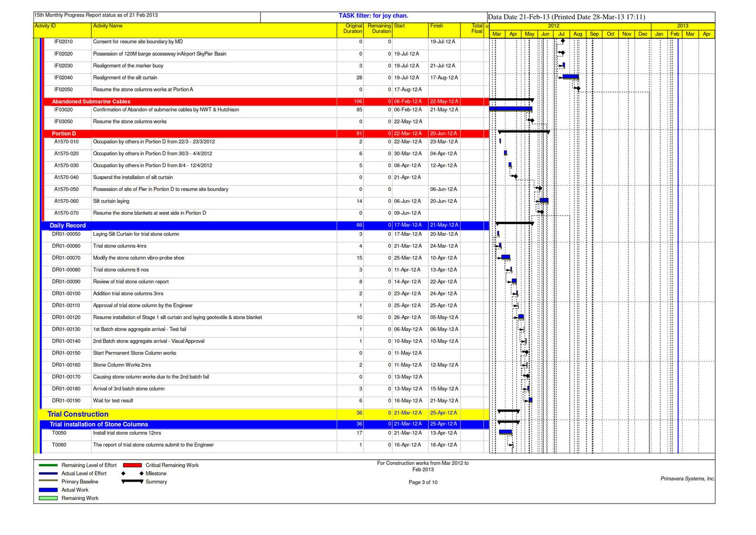Click the Gantt bar for Silt curtain laying
The image size is (756, 535).
pos(544,201)
